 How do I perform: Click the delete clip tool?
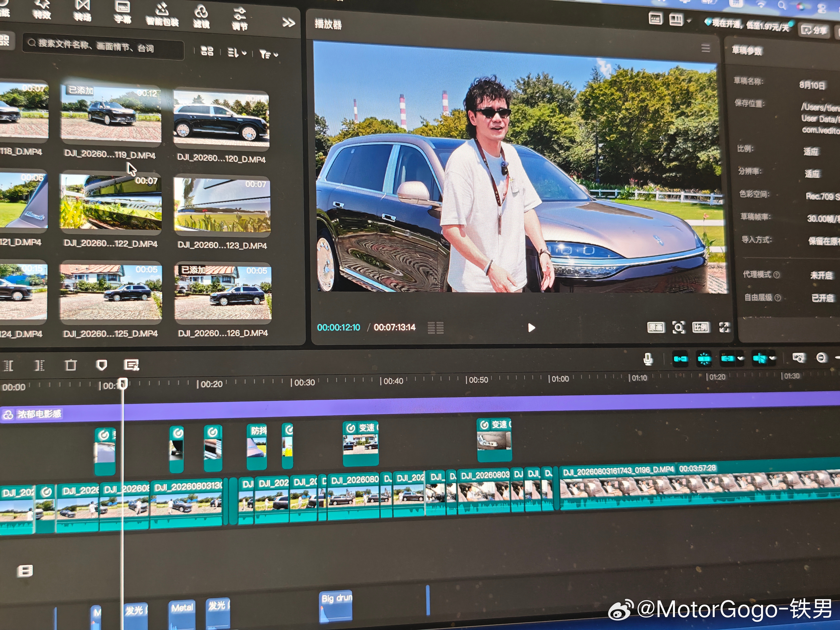pos(71,365)
